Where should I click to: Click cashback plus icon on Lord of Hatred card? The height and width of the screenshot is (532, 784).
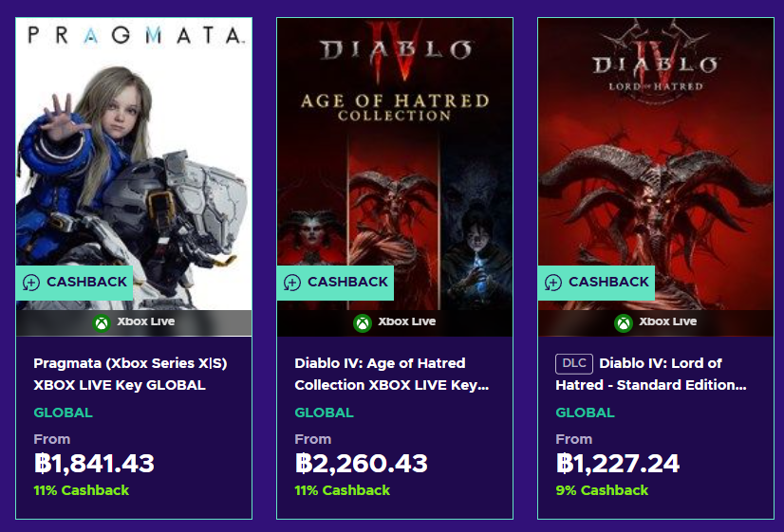(553, 283)
